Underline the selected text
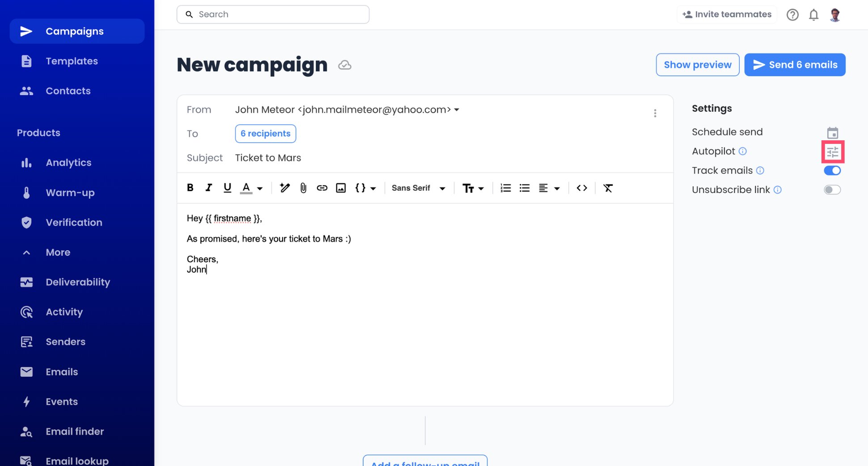The image size is (868, 466). click(227, 188)
